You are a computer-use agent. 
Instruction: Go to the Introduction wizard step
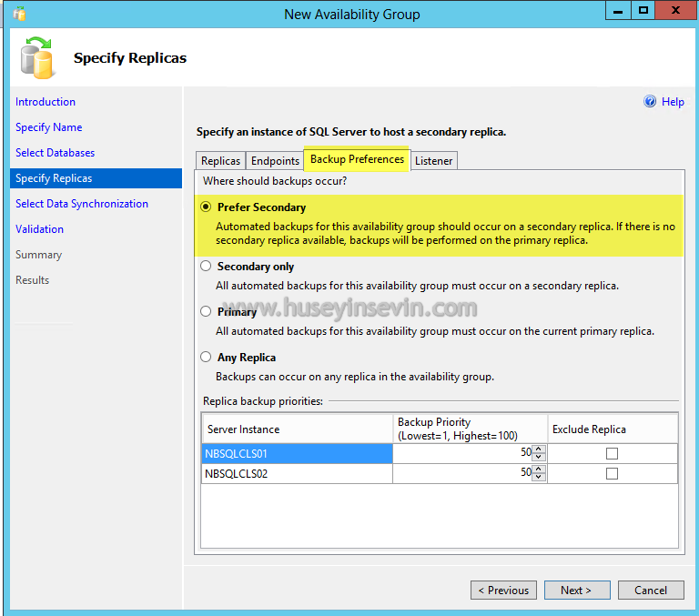pyautogui.click(x=46, y=102)
